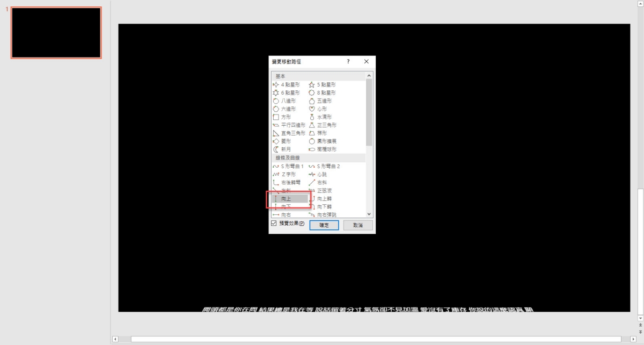Click the horizontal scrollbar left arrow
This screenshot has width=644, height=345.
(115, 339)
